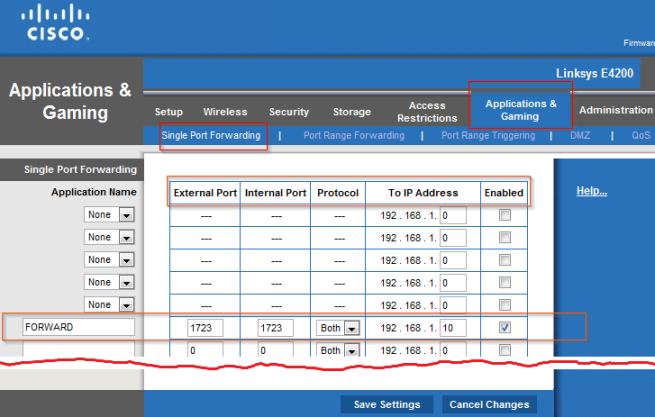This screenshot has height=417, width=655.
Task: Click the blank application name field below FORWARD
Action: pos(79,349)
